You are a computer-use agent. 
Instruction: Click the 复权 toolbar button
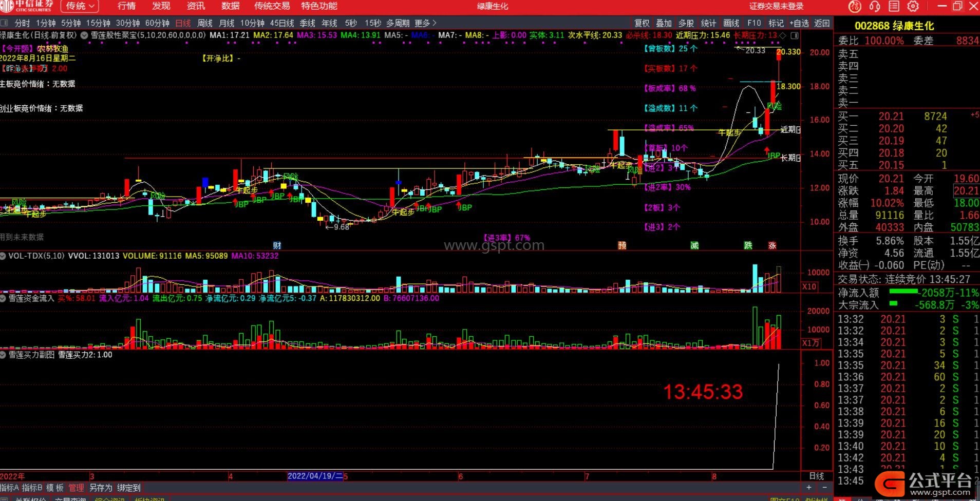click(x=642, y=23)
